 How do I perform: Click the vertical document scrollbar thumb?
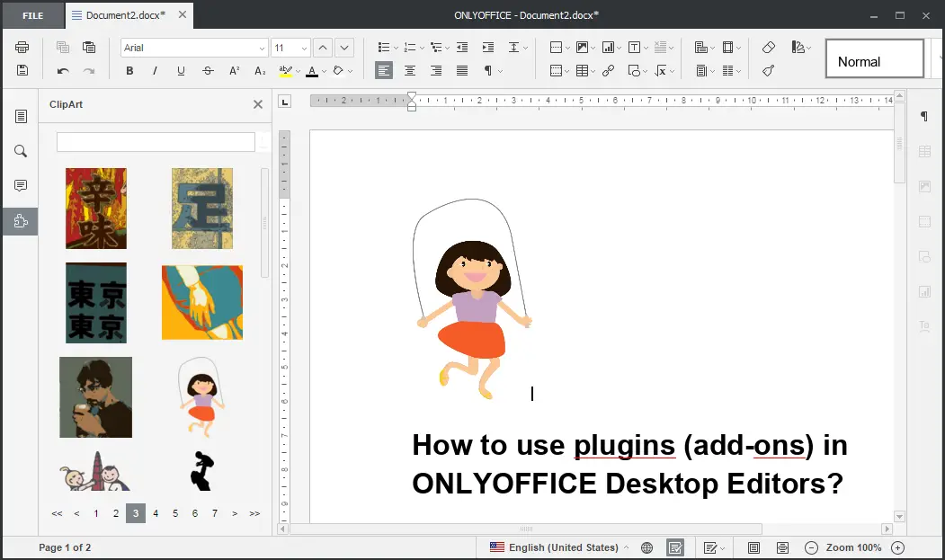[x=899, y=142]
